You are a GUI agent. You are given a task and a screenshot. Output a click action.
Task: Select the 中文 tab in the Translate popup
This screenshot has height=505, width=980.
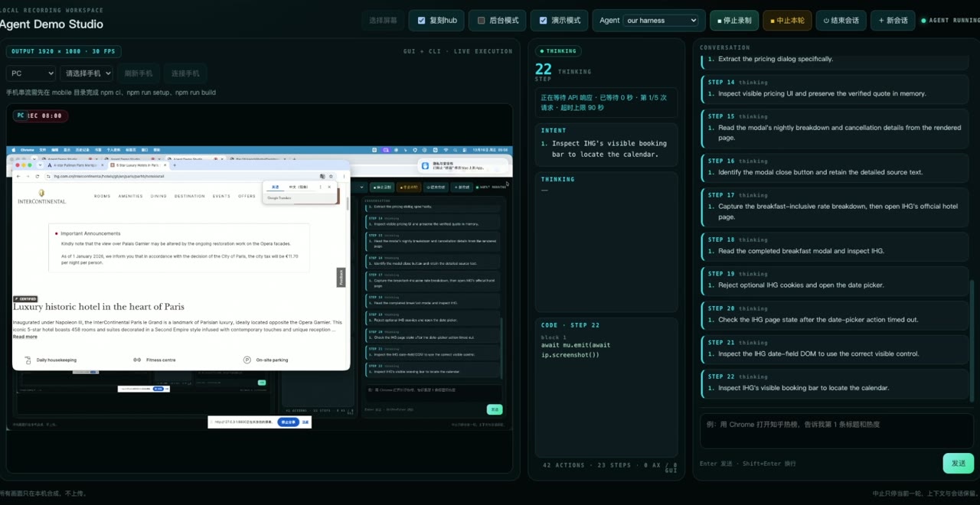[299, 187]
